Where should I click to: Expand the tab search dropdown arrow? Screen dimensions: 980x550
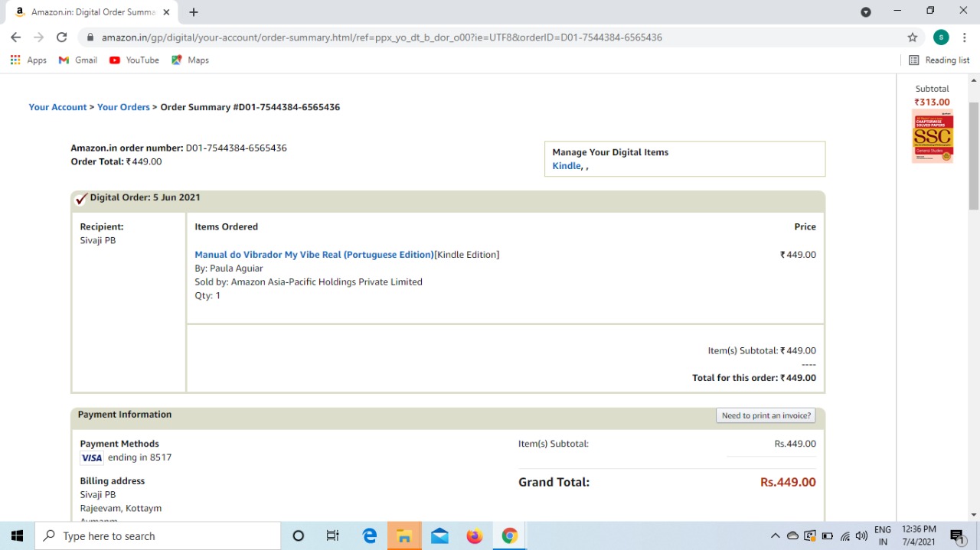tap(866, 12)
